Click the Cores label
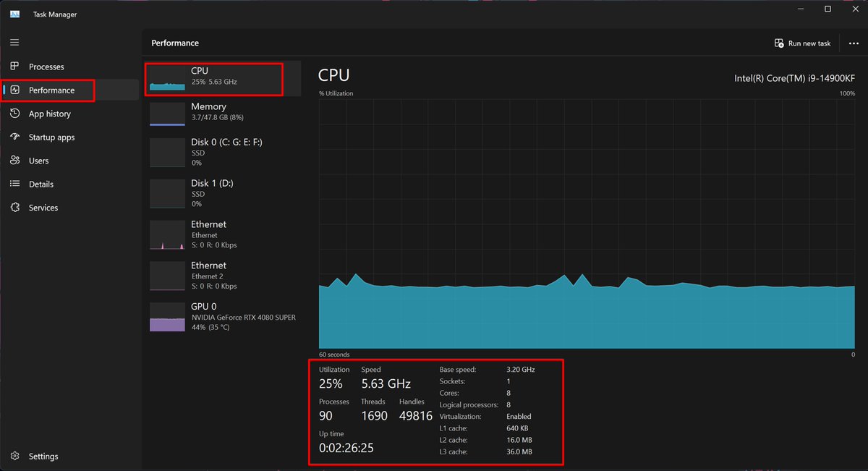The image size is (868, 471). click(449, 393)
